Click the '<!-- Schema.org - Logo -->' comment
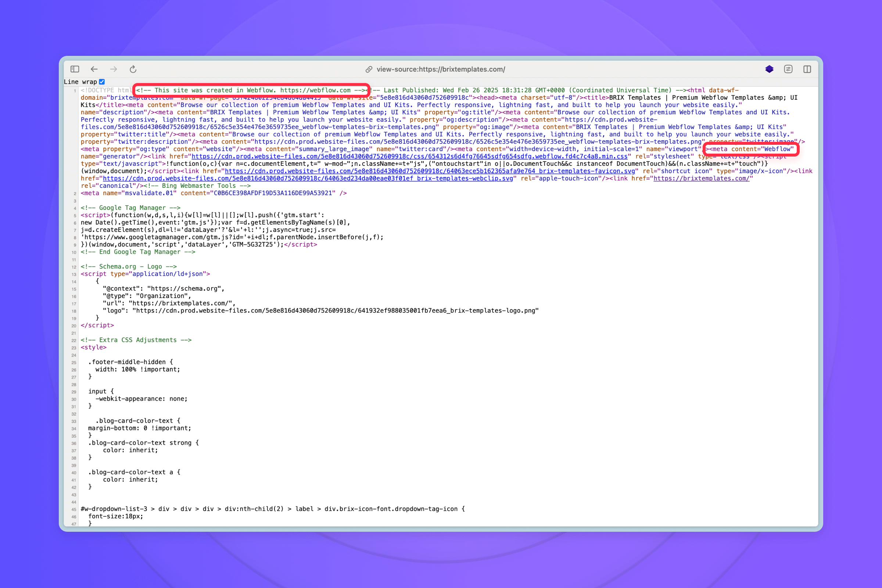Image resolution: width=882 pixels, height=588 pixels. [x=129, y=267]
